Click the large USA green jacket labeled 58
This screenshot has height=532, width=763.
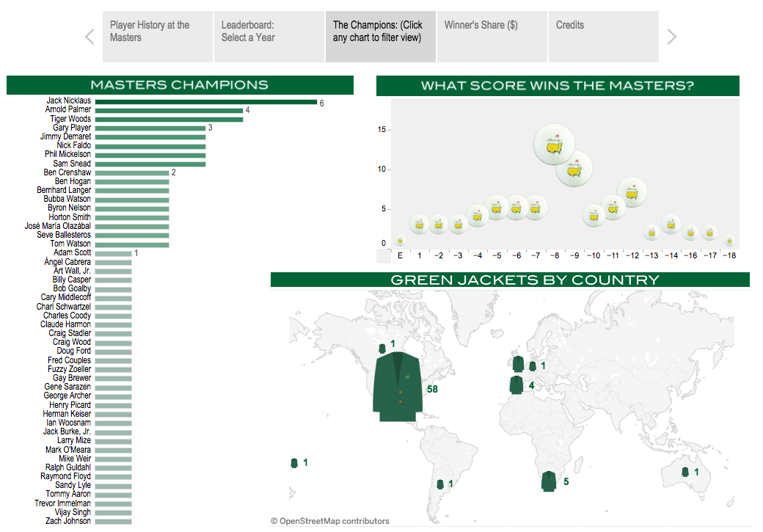coord(398,387)
